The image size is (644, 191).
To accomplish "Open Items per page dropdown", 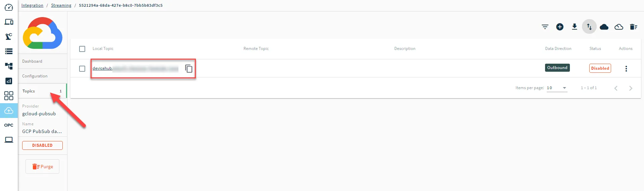I will [557, 88].
